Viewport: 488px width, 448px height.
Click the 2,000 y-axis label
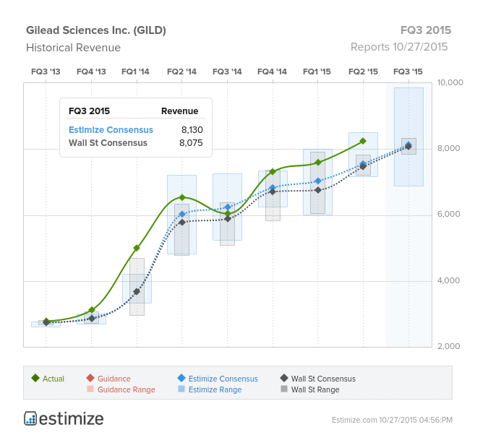coord(448,346)
